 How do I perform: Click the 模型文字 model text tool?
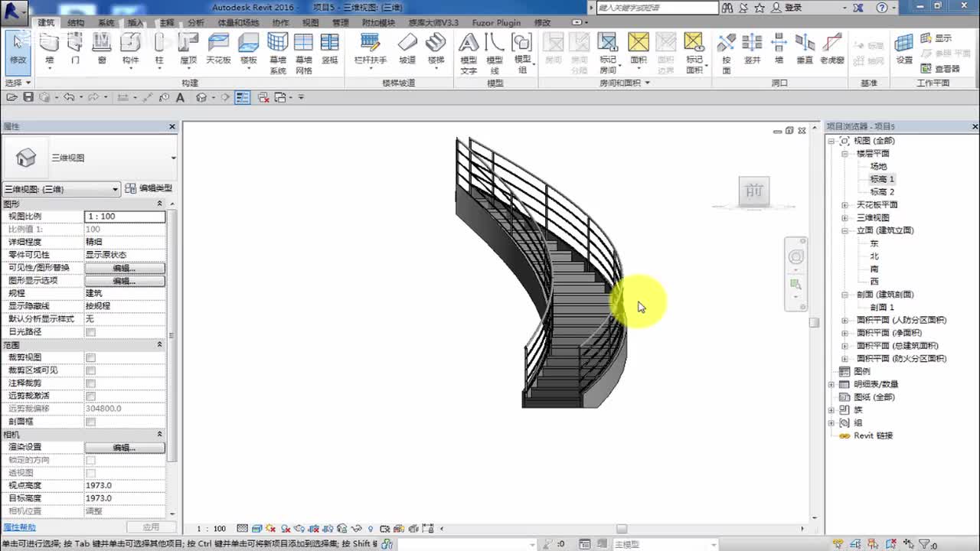pyautogui.click(x=469, y=54)
